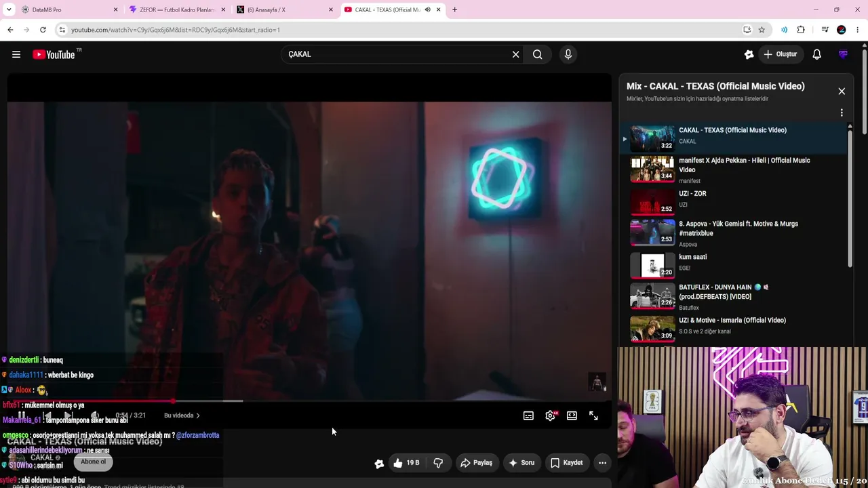
Task: Click the extension icon left of like button
Action: coord(379,463)
